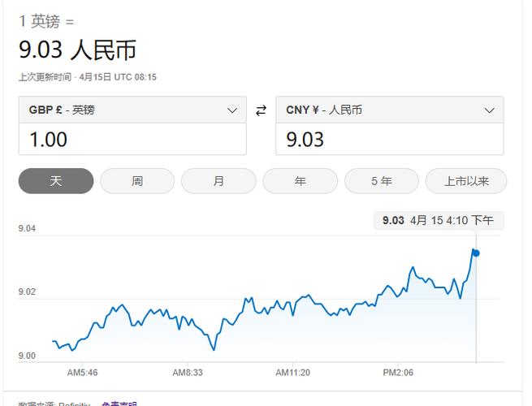The width and height of the screenshot is (532, 406).
Task: Click the blue data point on chart
Action: tap(476, 253)
